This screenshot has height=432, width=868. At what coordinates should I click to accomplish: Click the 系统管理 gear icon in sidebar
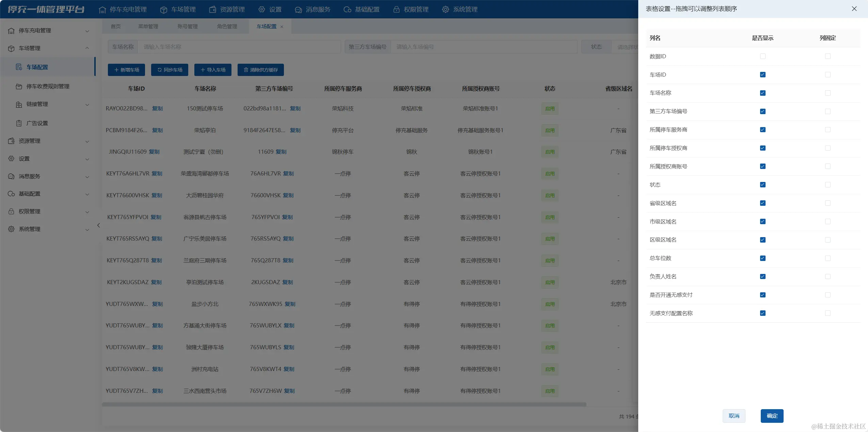click(x=11, y=229)
